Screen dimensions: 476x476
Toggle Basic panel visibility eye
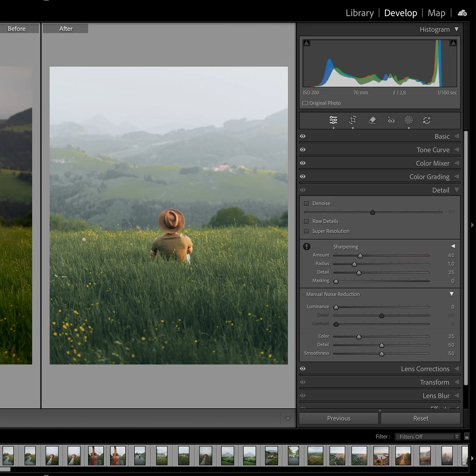pyautogui.click(x=303, y=136)
